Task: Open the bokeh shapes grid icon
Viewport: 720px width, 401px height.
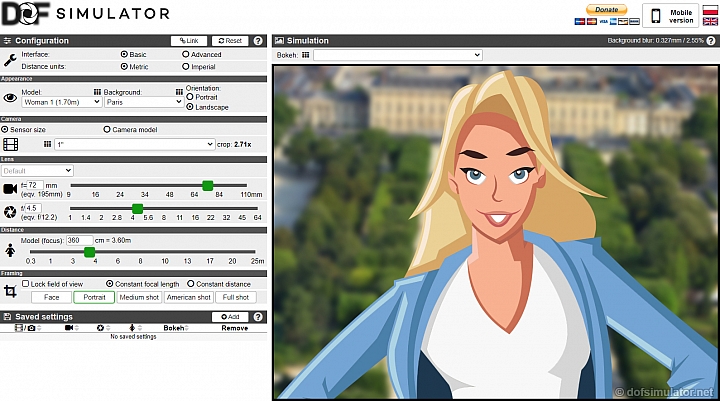Action: (x=305, y=55)
